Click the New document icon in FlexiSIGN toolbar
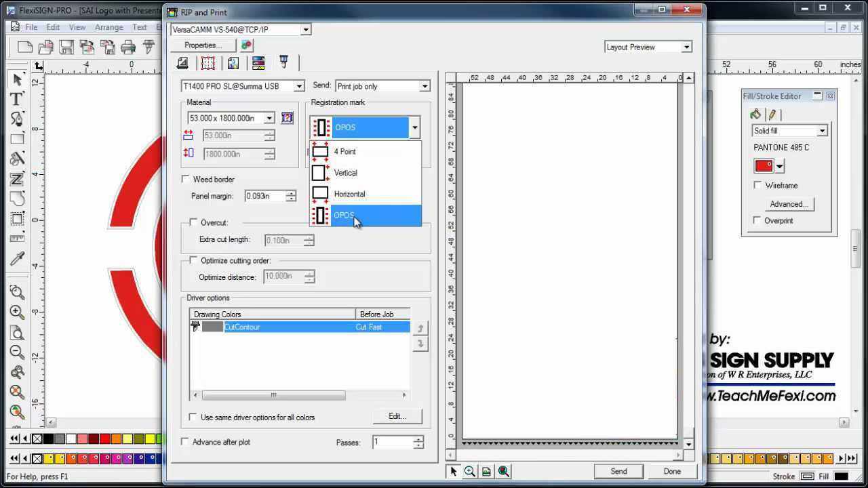This screenshot has width=868, height=488. click(25, 47)
